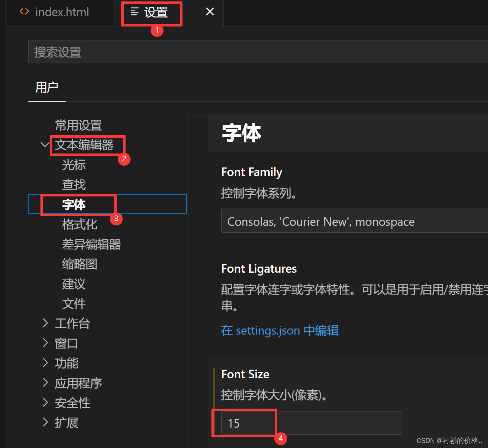The width and height of the screenshot is (488, 448).
Task: Open the 缩略图 settings section
Action: tap(79, 264)
